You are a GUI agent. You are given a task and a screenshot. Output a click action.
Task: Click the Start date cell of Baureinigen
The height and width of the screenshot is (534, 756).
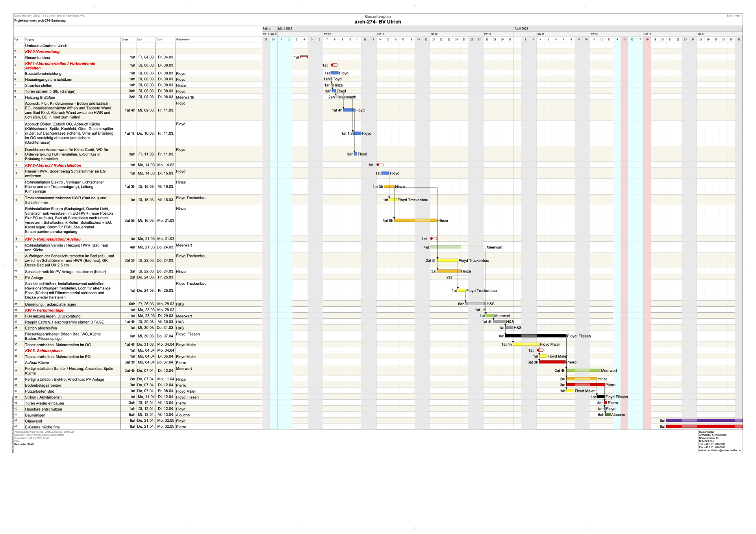tap(146, 415)
